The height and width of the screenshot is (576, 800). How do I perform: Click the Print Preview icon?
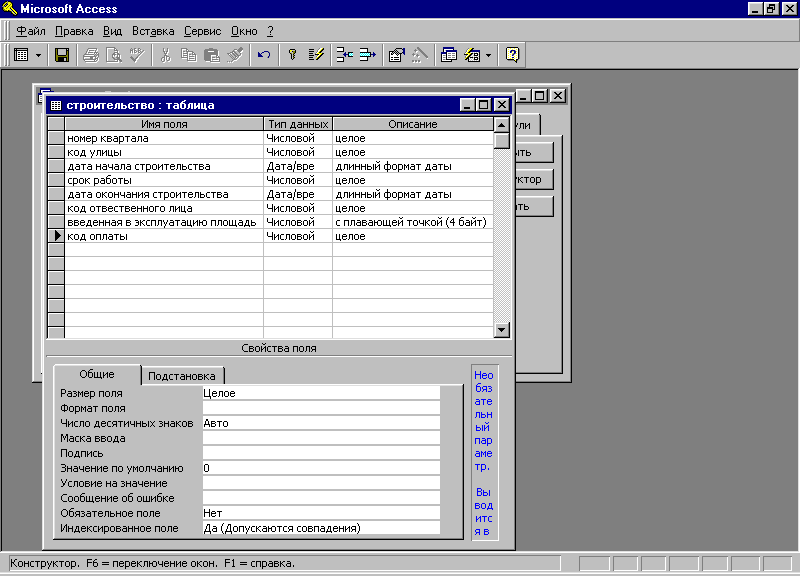pos(114,55)
